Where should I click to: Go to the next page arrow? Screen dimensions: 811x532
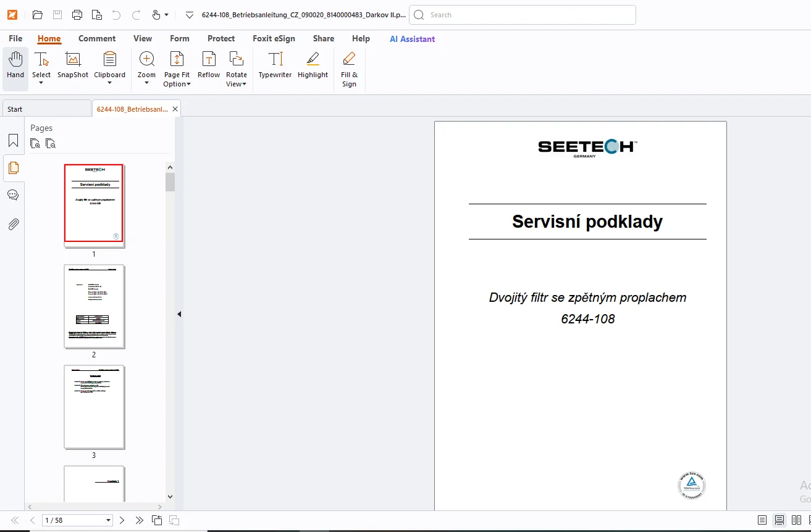tap(122, 520)
